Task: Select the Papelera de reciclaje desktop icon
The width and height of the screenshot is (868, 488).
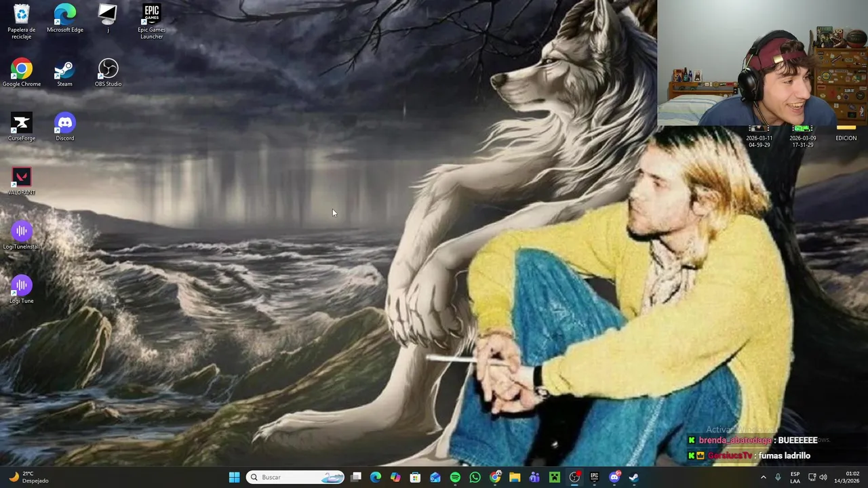Action: [22, 22]
